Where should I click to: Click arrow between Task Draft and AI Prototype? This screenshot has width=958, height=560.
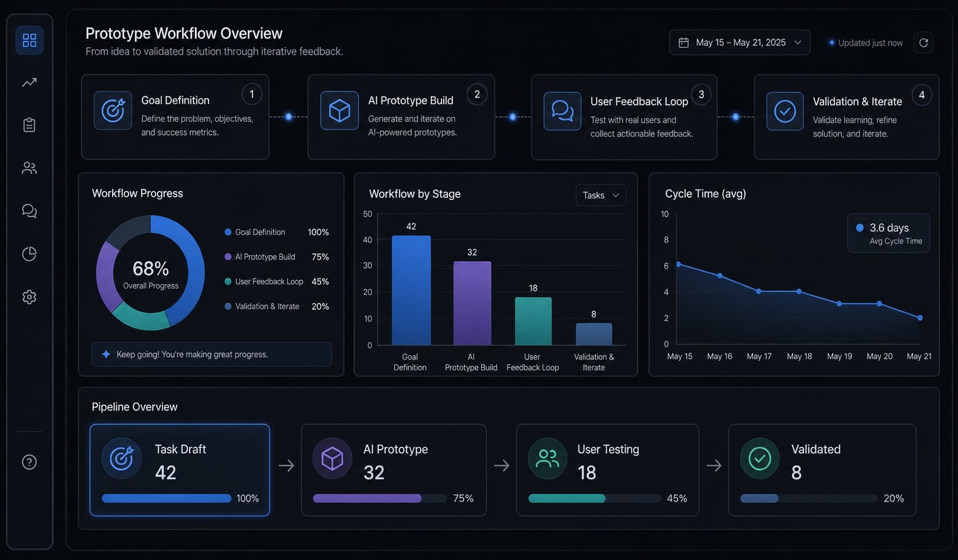[x=286, y=465]
